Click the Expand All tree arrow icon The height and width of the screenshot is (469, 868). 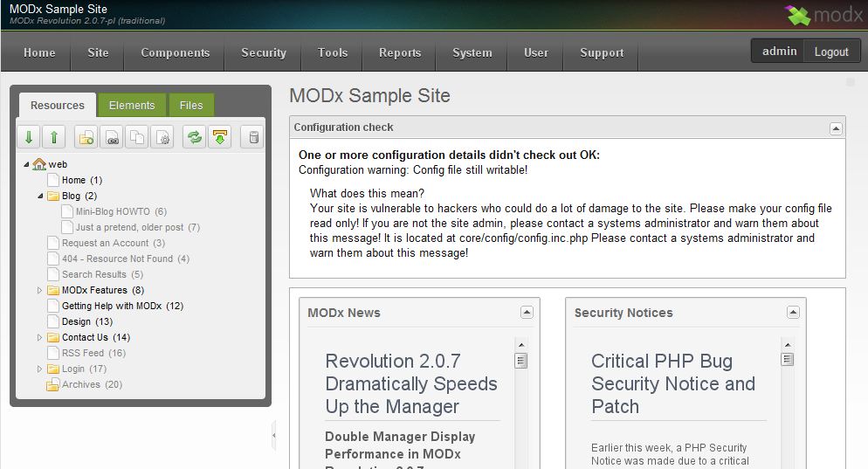coord(29,137)
